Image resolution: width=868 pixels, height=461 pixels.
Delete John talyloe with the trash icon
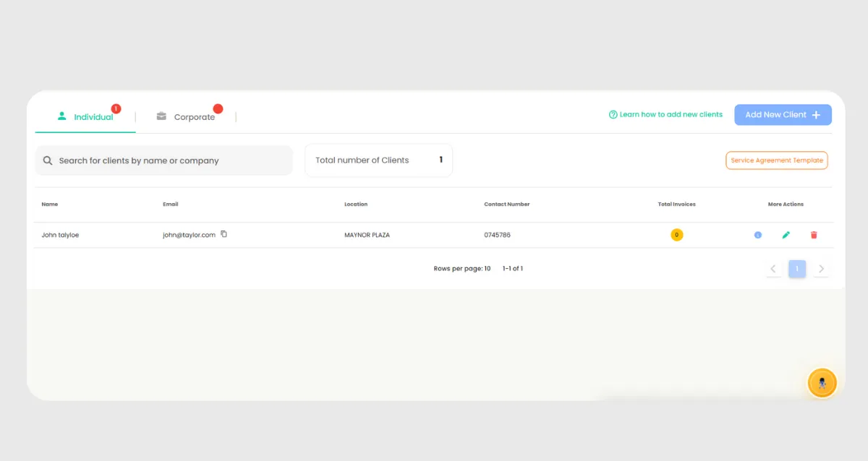click(x=814, y=235)
